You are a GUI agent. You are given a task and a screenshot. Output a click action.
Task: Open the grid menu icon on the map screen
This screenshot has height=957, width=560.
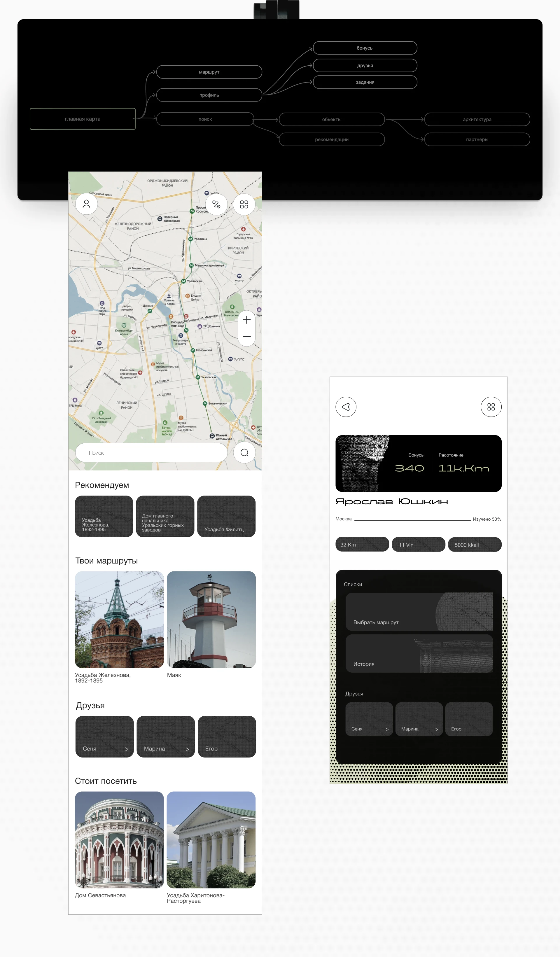pyautogui.click(x=244, y=204)
